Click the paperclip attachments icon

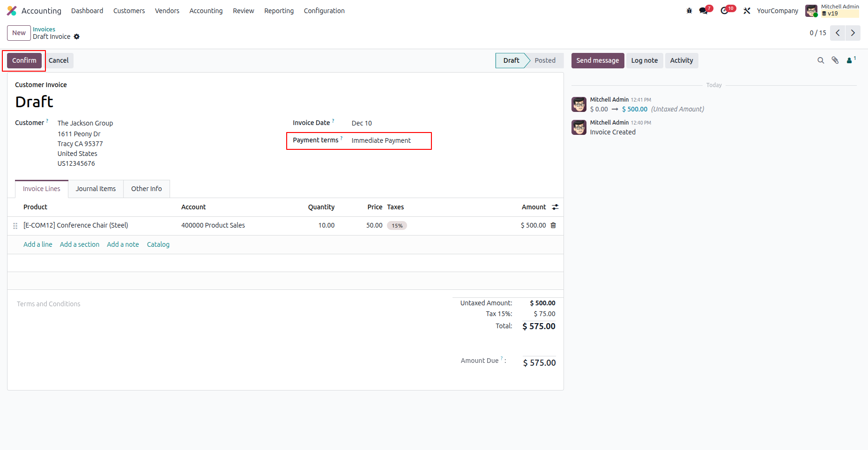[x=835, y=60]
